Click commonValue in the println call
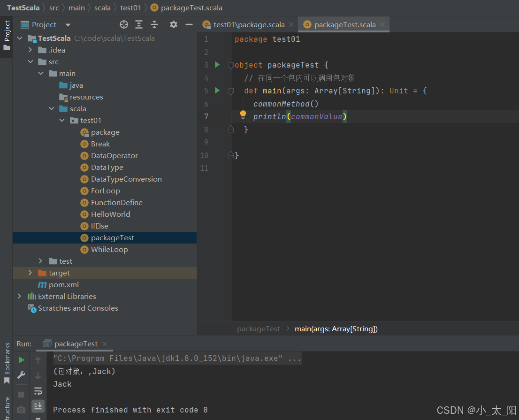This screenshot has width=519, height=420. (316, 116)
